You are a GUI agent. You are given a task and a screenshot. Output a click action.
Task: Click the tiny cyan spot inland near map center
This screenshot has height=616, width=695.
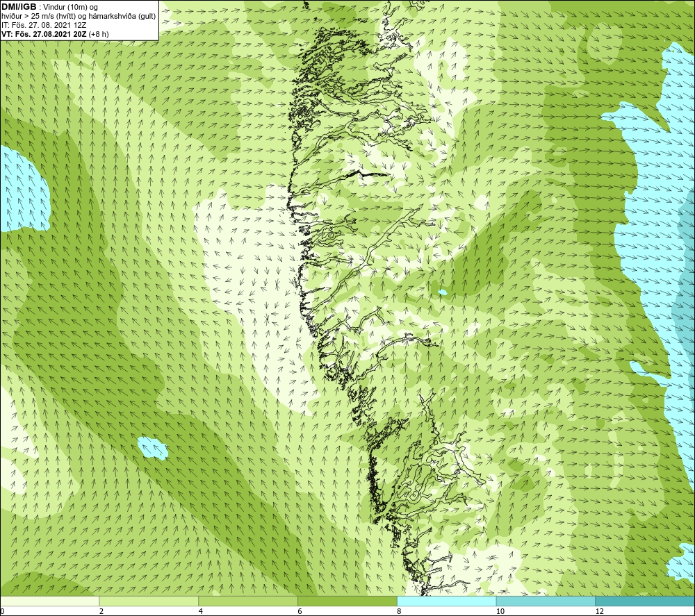click(442, 292)
